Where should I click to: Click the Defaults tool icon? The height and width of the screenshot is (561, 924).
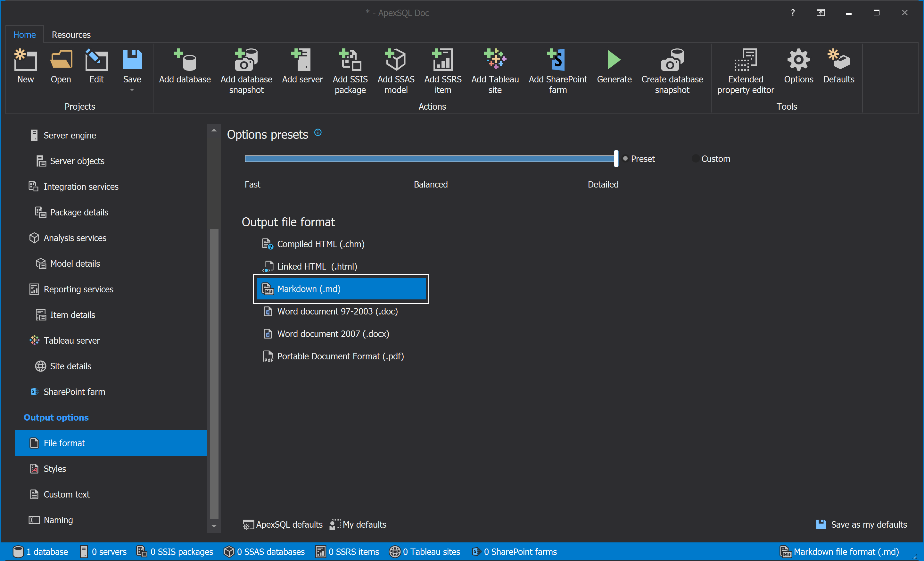838,59
